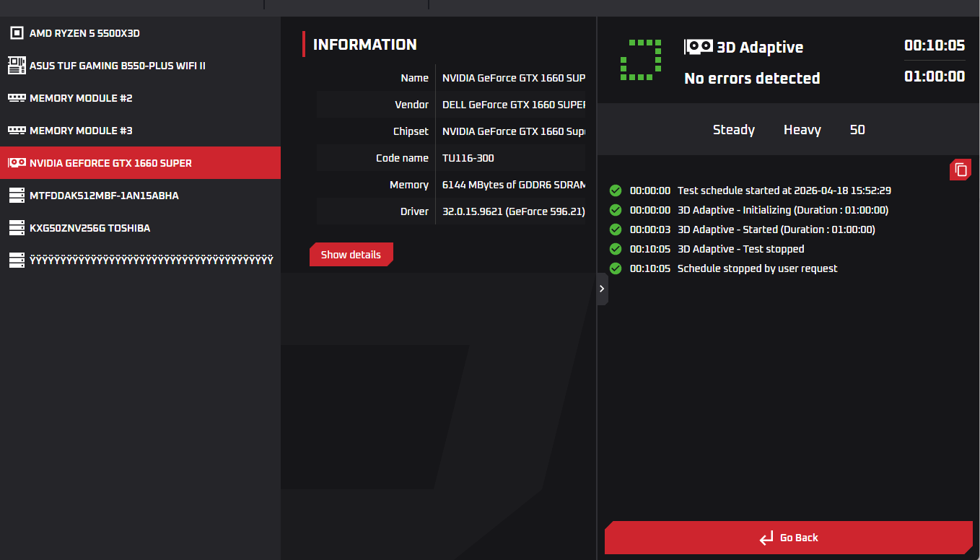
Task: Click the '3D Adaptive' test title
Action: 760,47
